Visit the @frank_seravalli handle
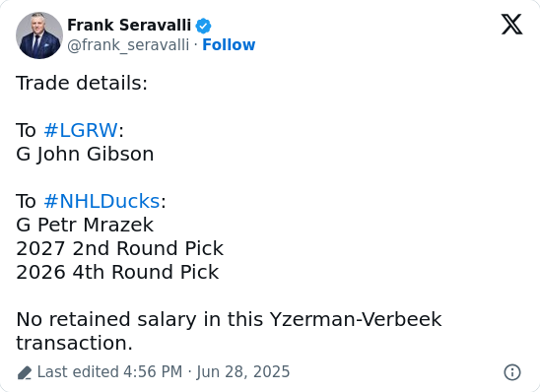This screenshot has height=392, width=540. (x=128, y=45)
